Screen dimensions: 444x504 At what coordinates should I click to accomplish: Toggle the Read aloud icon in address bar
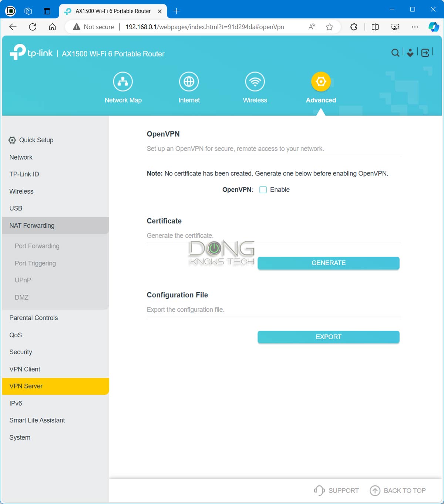coord(312,27)
